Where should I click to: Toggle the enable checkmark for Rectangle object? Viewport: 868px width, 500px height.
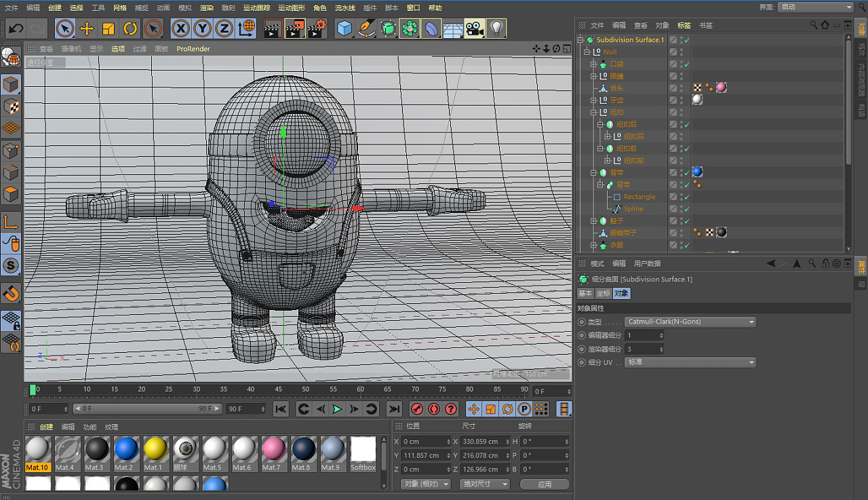coord(687,197)
